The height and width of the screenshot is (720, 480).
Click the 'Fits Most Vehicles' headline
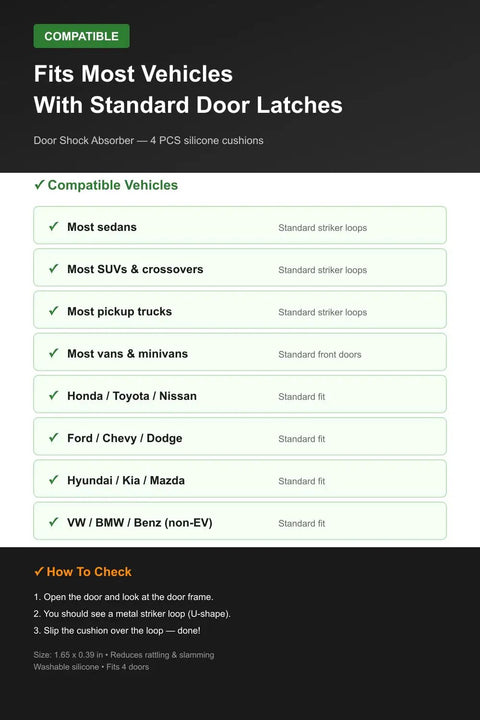[133, 73]
